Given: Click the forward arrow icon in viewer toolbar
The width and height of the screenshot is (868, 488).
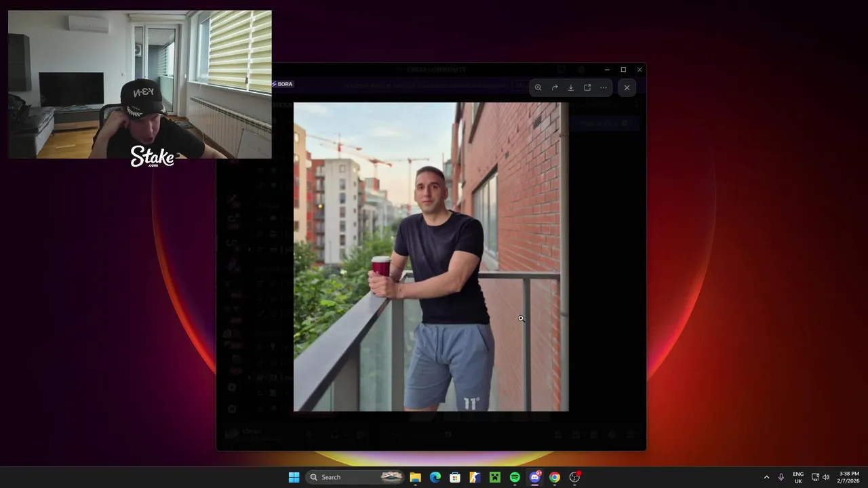Looking at the screenshot, I should pos(555,87).
